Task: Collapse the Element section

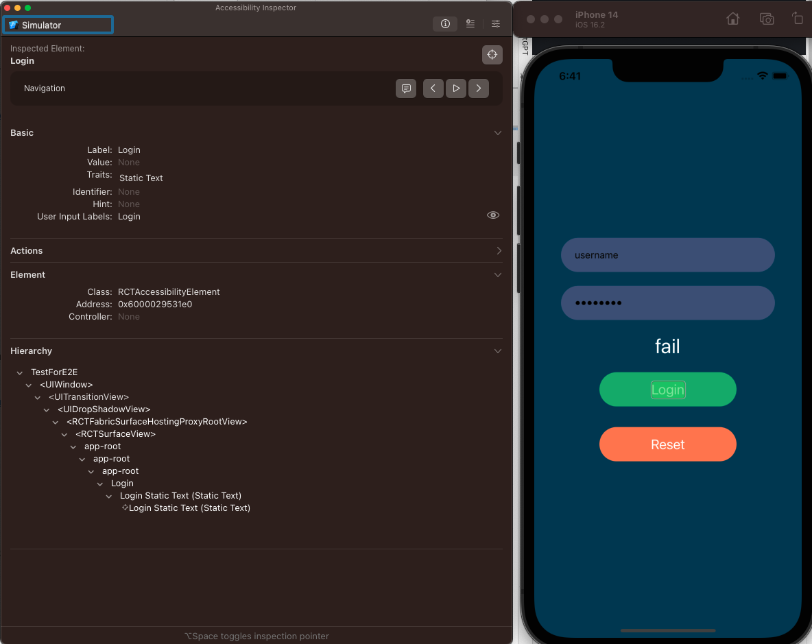Action: 498,275
